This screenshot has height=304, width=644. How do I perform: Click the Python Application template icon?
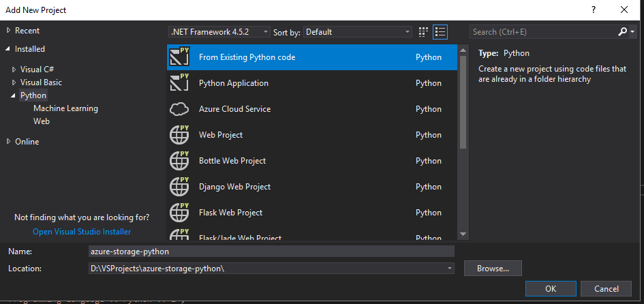(x=179, y=83)
